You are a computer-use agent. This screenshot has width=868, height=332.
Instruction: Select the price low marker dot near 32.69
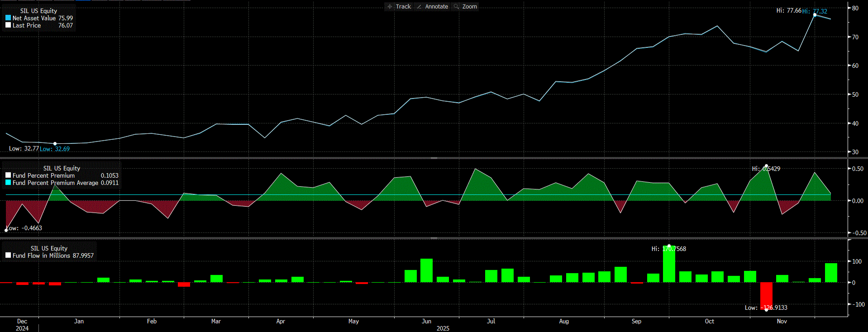55,144
